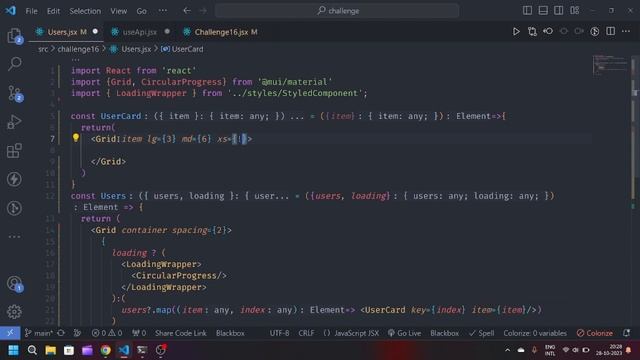Click the VS Code logo icon
Image resolution: width=640 pixels, height=360 pixels.
click(11, 11)
